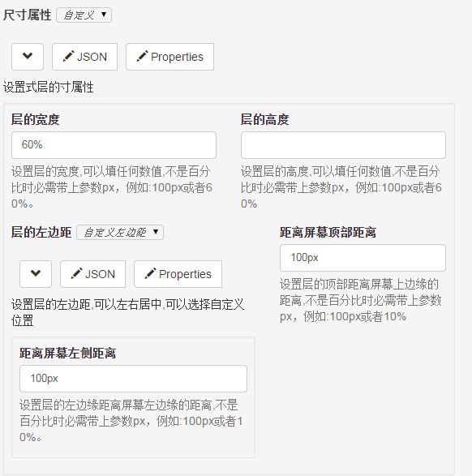This screenshot has width=472, height=476.
Task: Open JSON editor for 尺寸属性
Action: 84,57
